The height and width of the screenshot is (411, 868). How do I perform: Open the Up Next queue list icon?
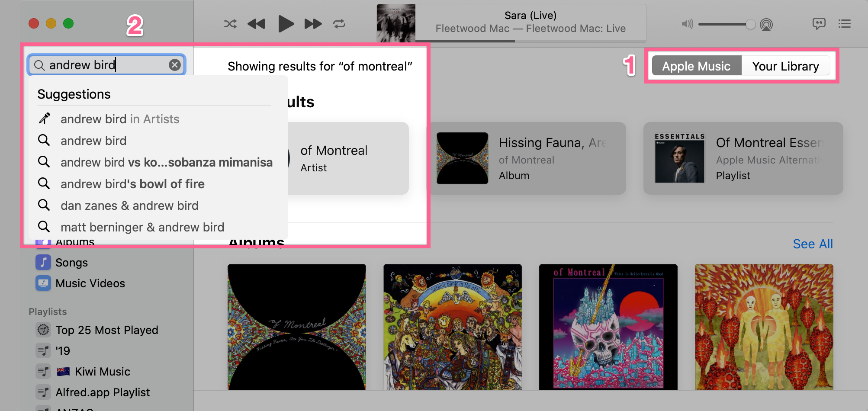(844, 24)
